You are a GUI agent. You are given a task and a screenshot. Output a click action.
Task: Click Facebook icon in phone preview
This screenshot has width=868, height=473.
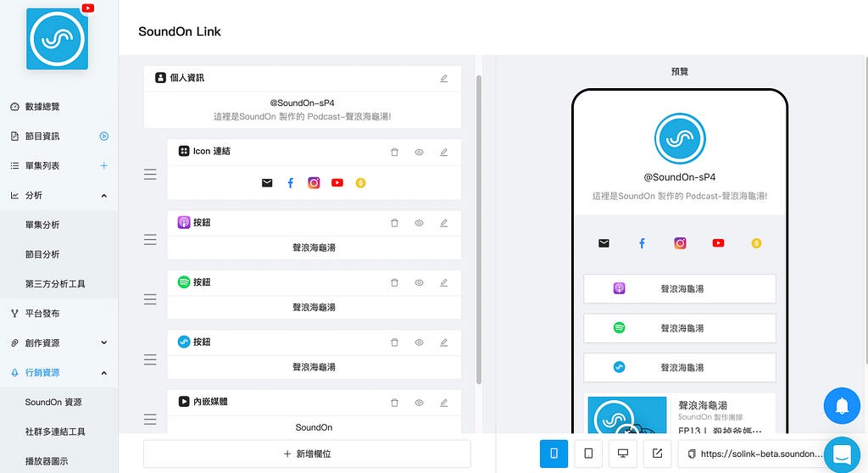pos(643,243)
